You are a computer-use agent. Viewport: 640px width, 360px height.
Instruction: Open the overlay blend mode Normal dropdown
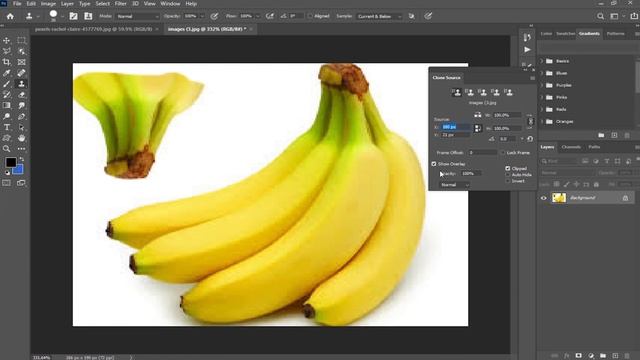click(455, 185)
